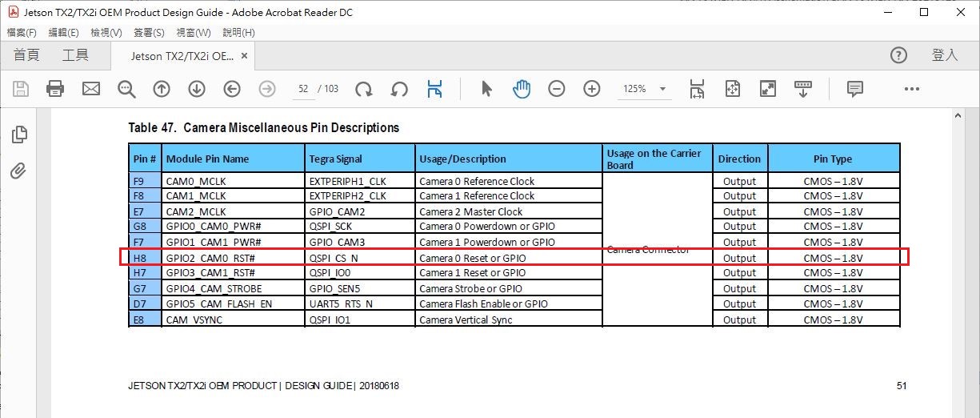Click the 'Pin Type' column header
The height and width of the screenshot is (418, 980).
833,159
